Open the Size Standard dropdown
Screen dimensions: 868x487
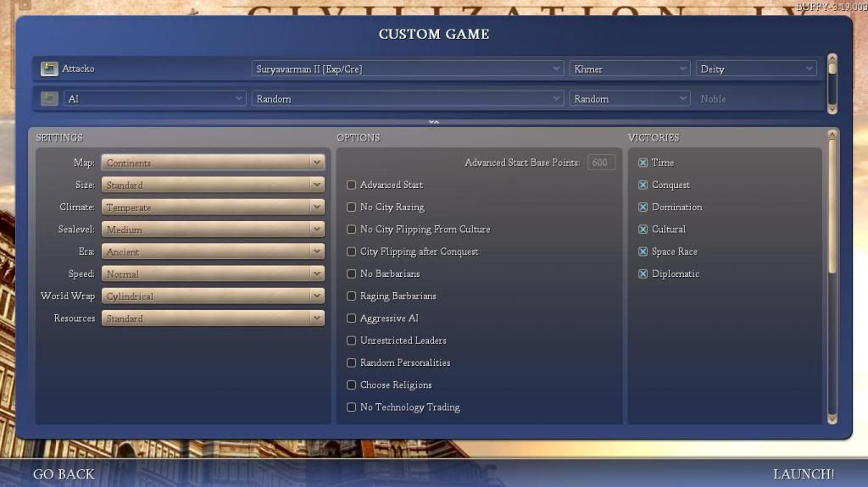pos(213,185)
